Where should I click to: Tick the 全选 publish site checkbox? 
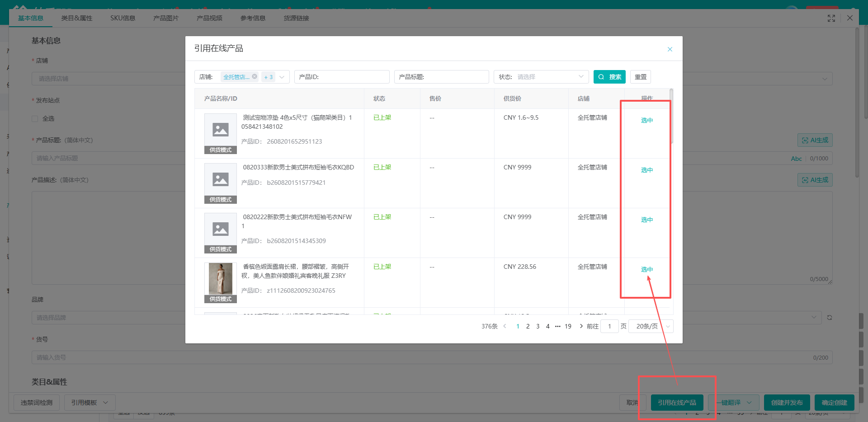tap(35, 119)
